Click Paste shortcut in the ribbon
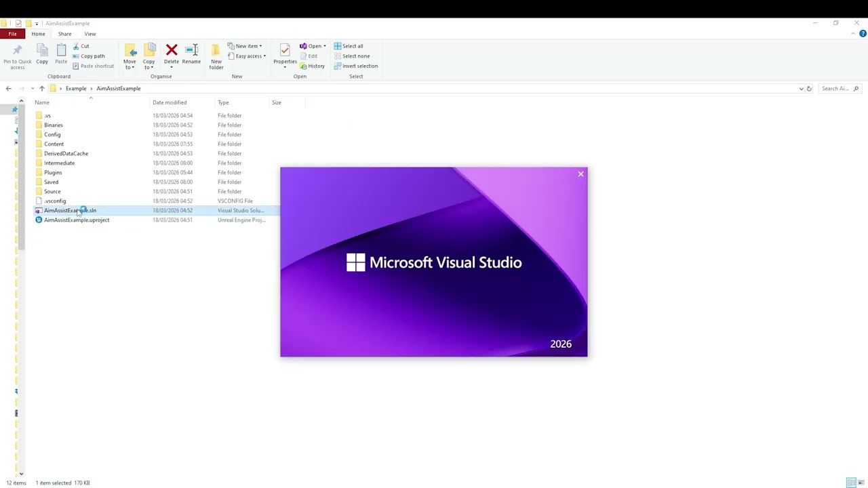 (x=93, y=66)
